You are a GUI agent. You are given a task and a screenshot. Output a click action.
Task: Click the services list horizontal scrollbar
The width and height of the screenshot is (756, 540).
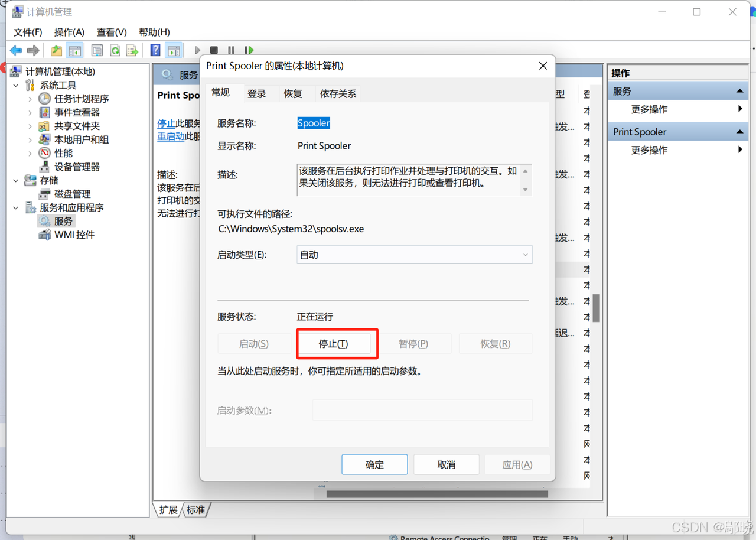click(x=437, y=494)
